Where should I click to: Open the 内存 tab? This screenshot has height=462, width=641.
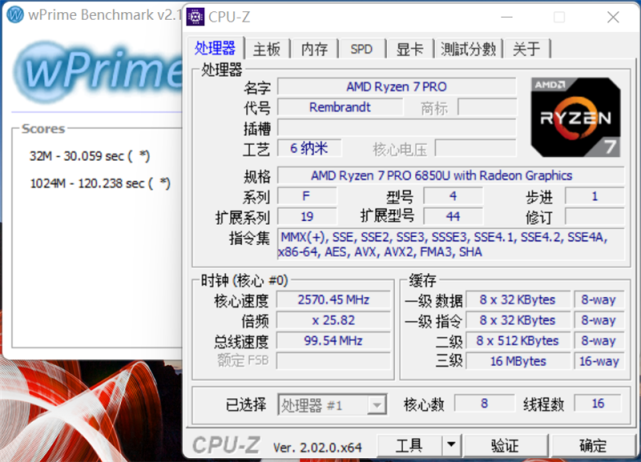314,49
